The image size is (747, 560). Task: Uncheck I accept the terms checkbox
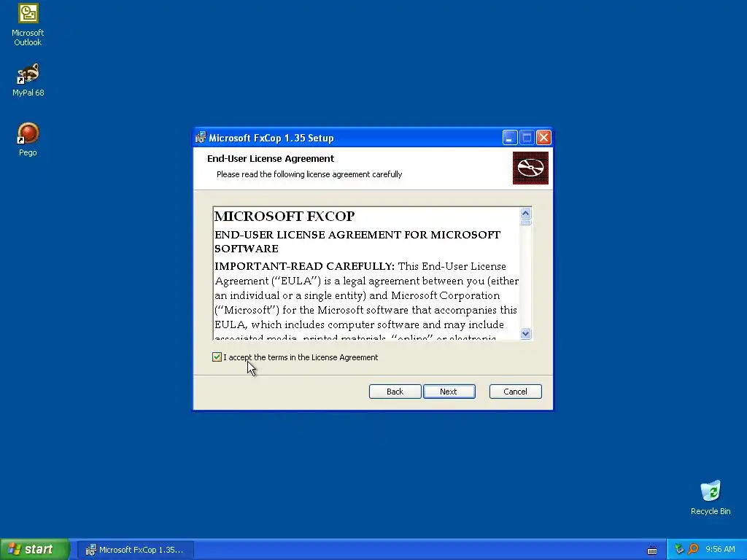pyautogui.click(x=217, y=357)
